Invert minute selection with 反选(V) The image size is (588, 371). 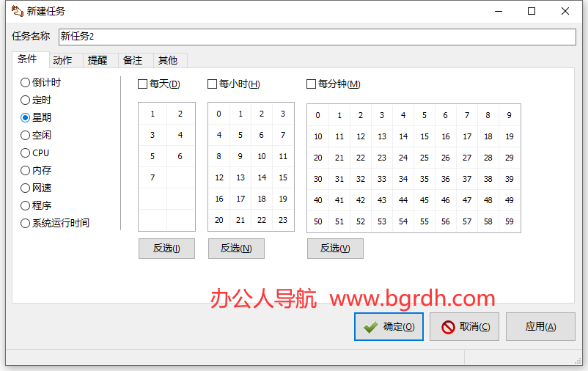coord(335,249)
